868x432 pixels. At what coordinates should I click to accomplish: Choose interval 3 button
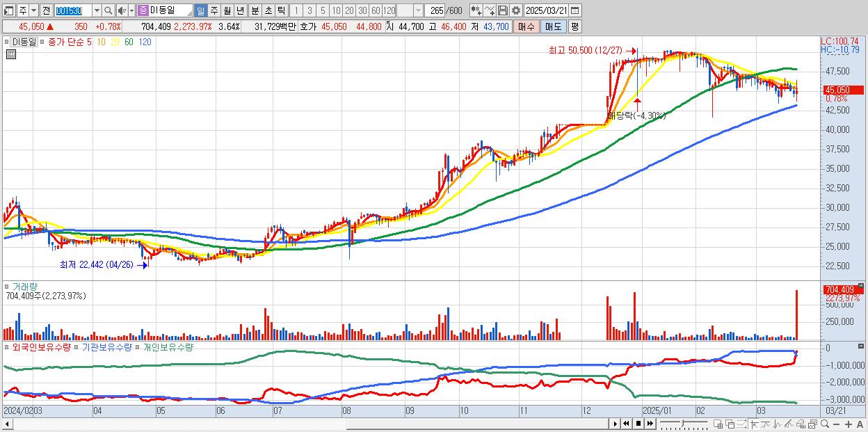pyautogui.click(x=310, y=10)
